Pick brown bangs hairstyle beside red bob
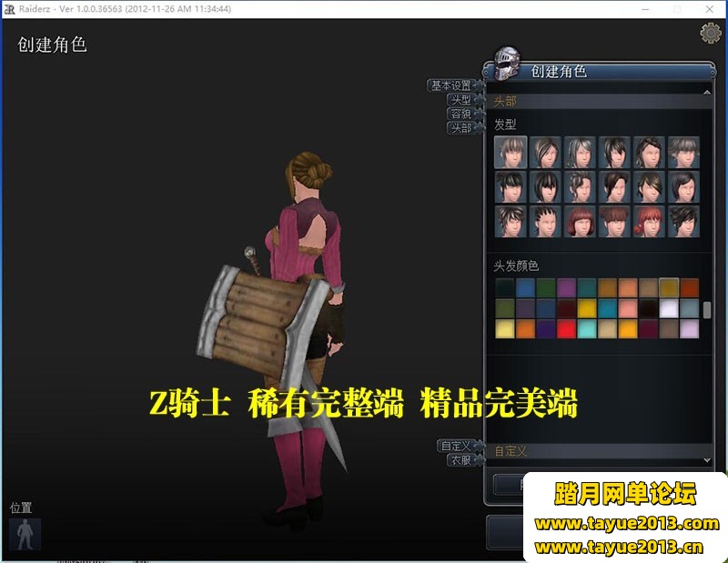This screenshot has width=728, height=563. (614, 221)
